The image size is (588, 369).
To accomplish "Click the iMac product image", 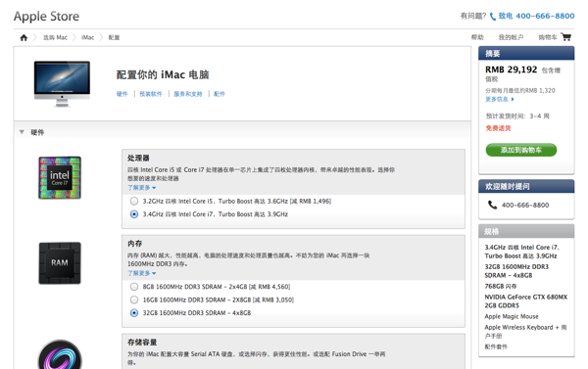I will [x=62, y=83].
